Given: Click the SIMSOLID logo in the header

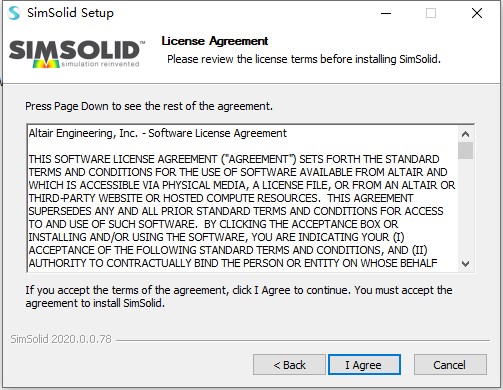Looking at the screenshot, I should point(77,54).
